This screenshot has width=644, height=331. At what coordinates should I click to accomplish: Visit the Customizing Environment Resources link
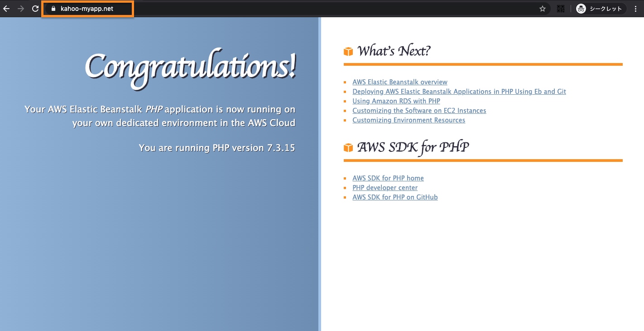[x=409, y=120]
